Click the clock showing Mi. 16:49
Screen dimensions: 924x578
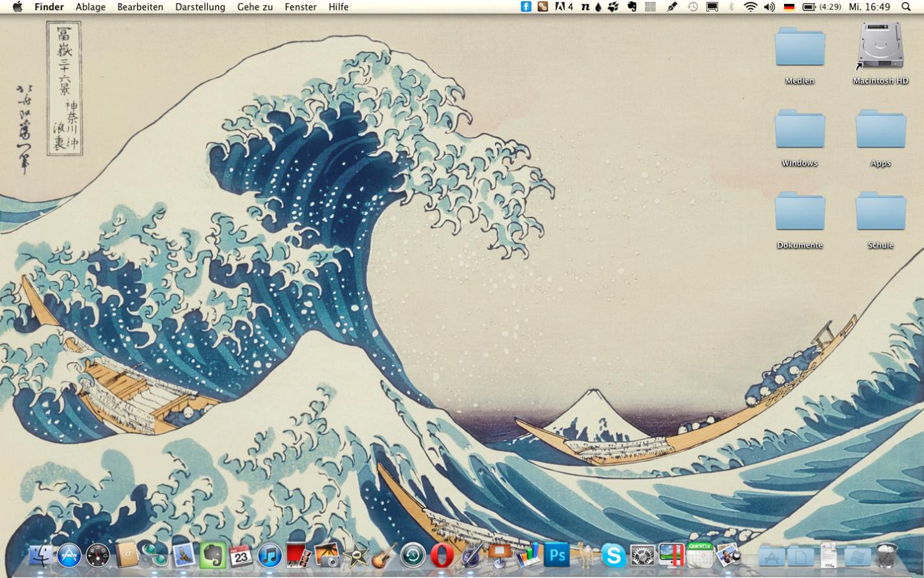(x=870, y=6)
